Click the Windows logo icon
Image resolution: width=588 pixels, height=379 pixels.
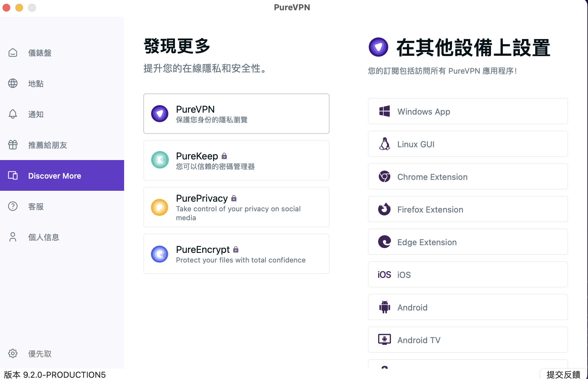click(x=385, y=111)
